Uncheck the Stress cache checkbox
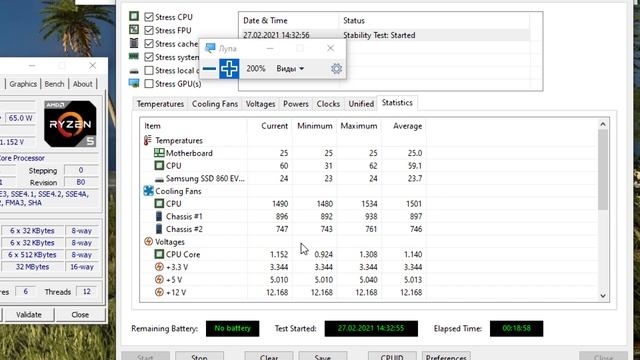The image size is (640, 360). (x=149, y=44)
